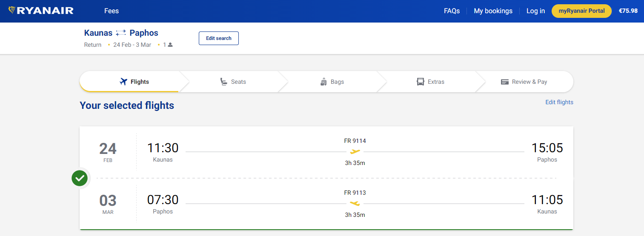Click the Ryanair harp logo

12,10
